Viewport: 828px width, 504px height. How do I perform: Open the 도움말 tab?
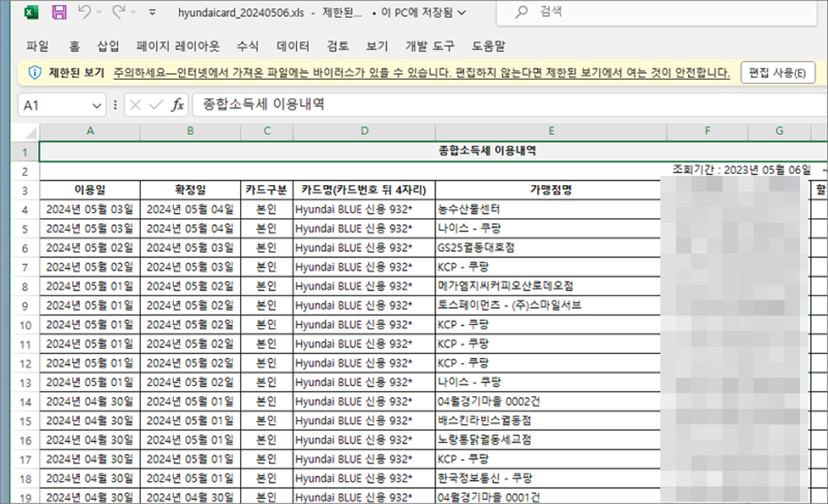[x=488, y=46]
